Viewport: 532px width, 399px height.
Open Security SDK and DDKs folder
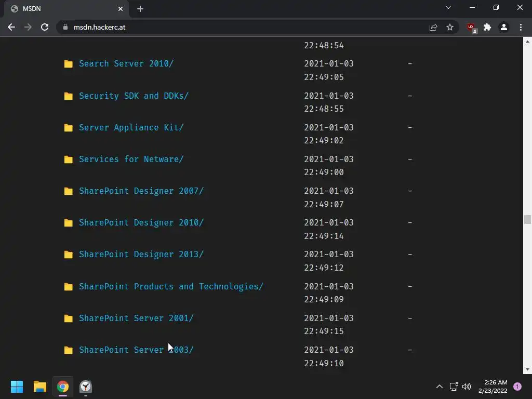[x=134, y=96]
